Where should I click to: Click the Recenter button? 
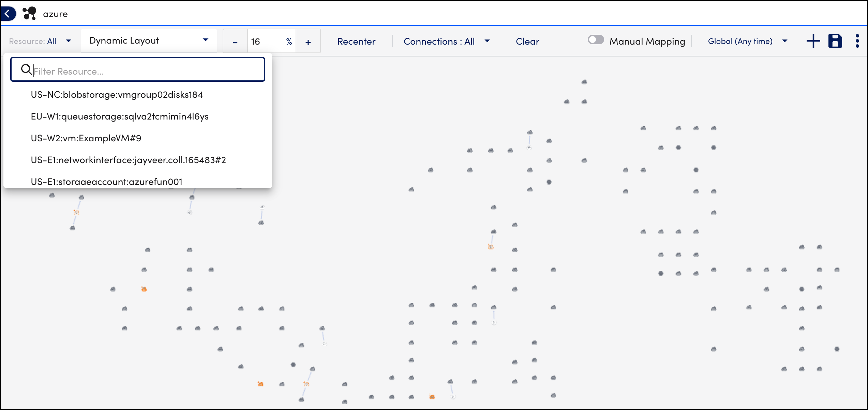coord(356,42)
